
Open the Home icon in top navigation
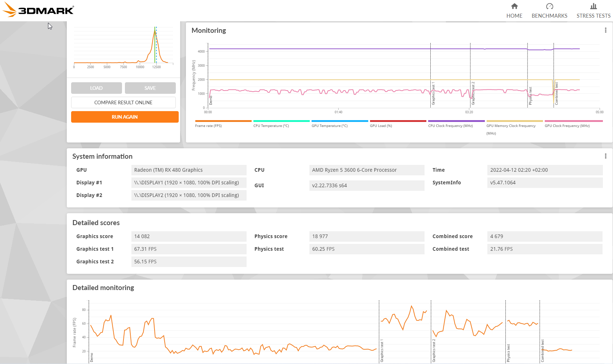click(x=514, y=6)
